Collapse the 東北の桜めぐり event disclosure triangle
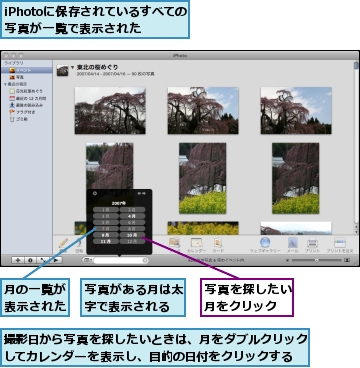Screen dimensions: 360x368 (x=72, y=67)
